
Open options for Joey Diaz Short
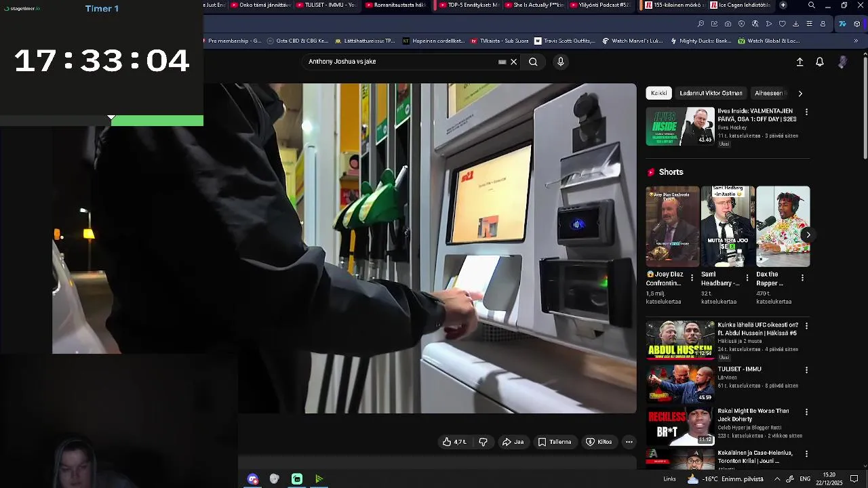point(692,278)
